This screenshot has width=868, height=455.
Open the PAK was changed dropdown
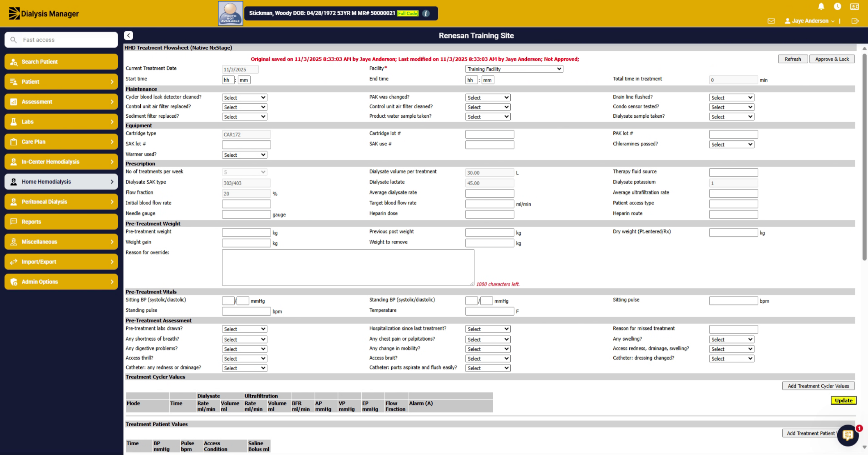(488, 97)
